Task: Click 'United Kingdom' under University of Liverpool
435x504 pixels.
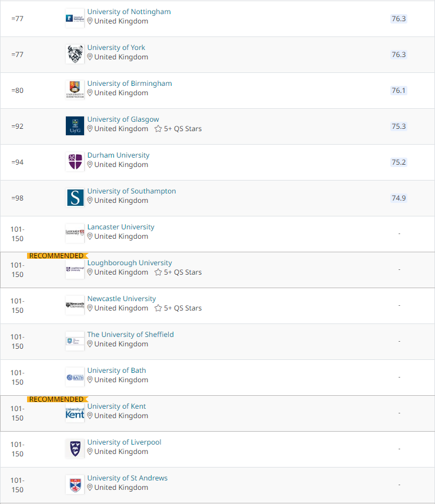Action: coord(121,452)
